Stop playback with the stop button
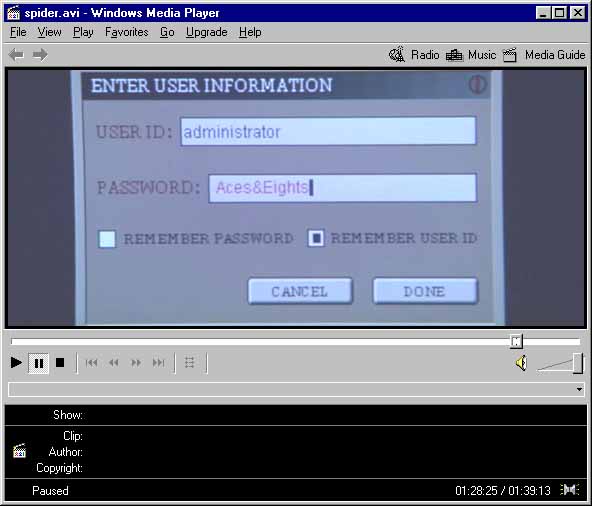 pyautogui.click(x=60, y=363)
